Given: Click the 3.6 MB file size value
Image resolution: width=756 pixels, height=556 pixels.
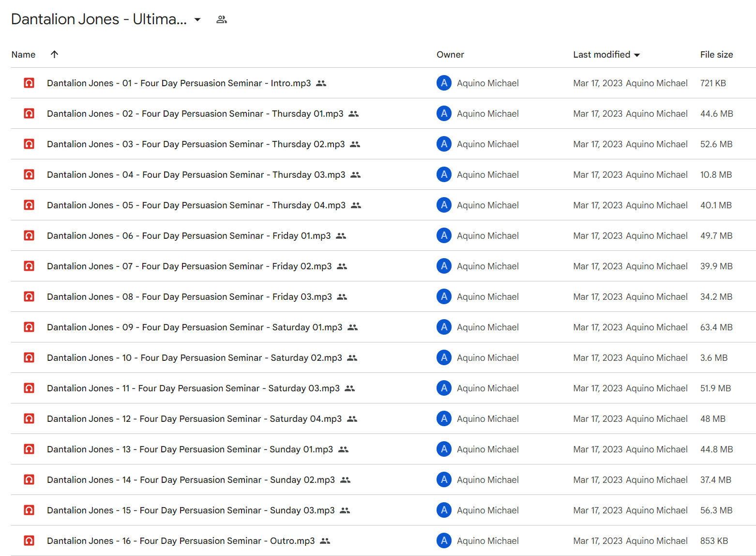Looking at the screenshot, I should pos(714,358).
